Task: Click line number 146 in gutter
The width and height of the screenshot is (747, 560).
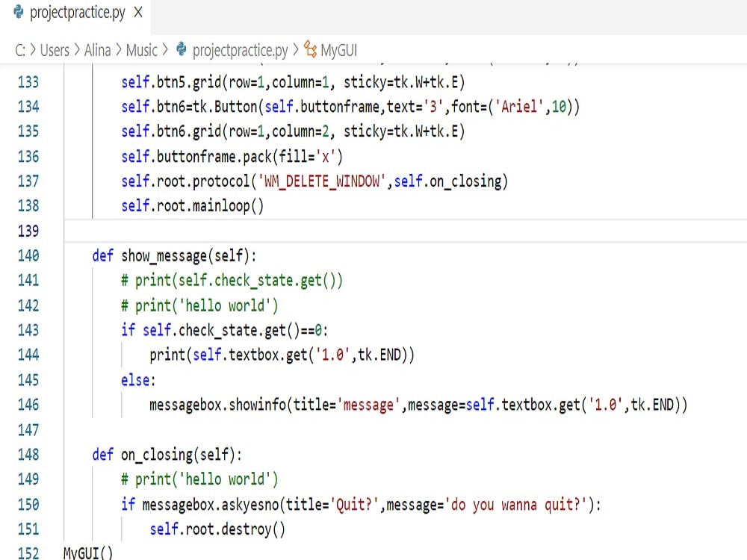Action: point(28,405)
